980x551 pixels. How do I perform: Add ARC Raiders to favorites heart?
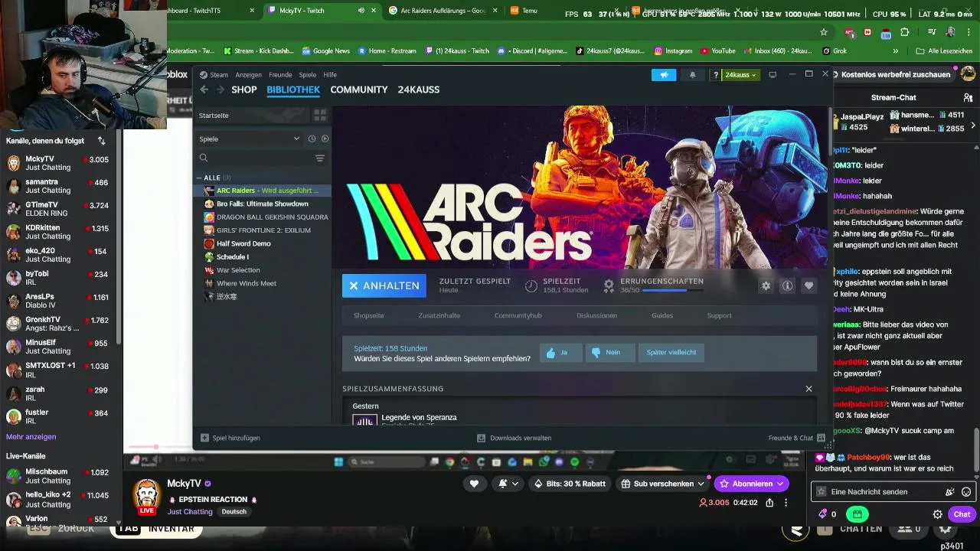click(x=808, y=285)
